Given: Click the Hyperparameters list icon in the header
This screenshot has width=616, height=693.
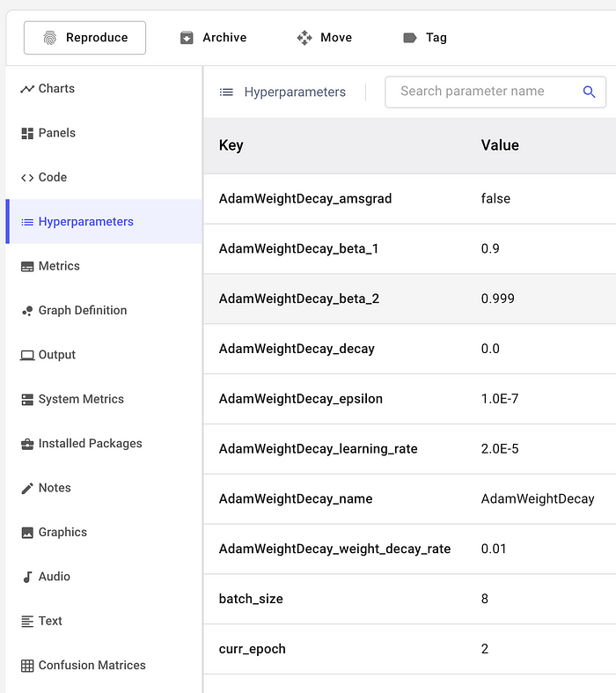Looking at the screenshot, I should (226, 92).
